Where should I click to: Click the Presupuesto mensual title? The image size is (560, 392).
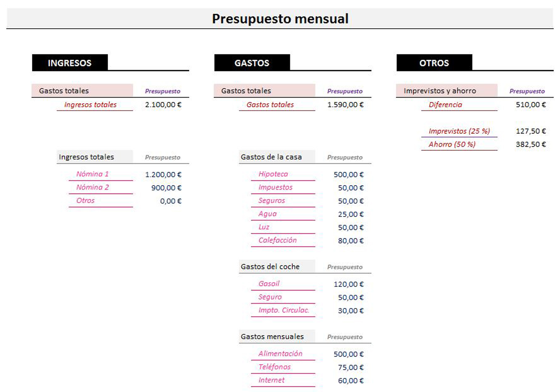280,19
